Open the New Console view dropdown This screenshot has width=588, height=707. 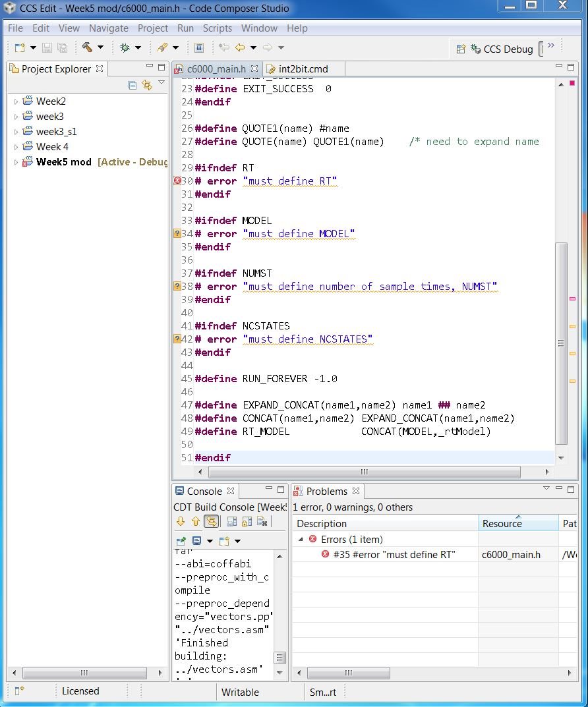(x=237, y=540)
